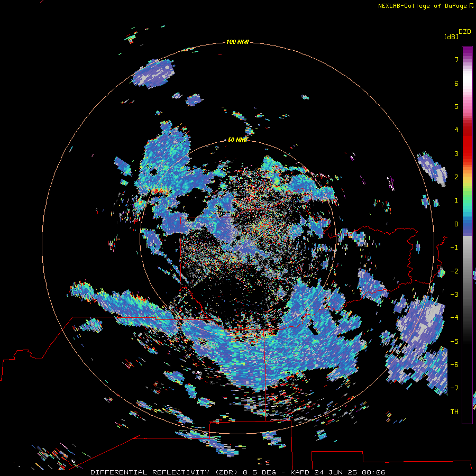Click the scale value 7

[x=456, y=59]
